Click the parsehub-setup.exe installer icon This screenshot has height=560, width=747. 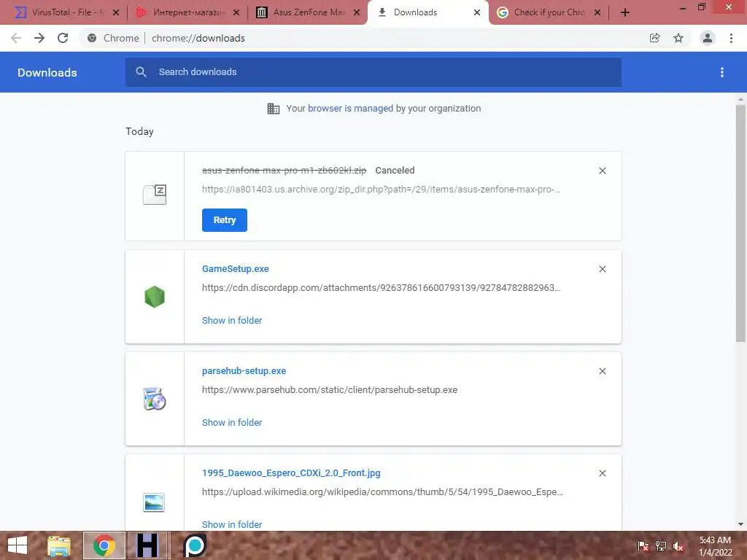coord(155,399)
